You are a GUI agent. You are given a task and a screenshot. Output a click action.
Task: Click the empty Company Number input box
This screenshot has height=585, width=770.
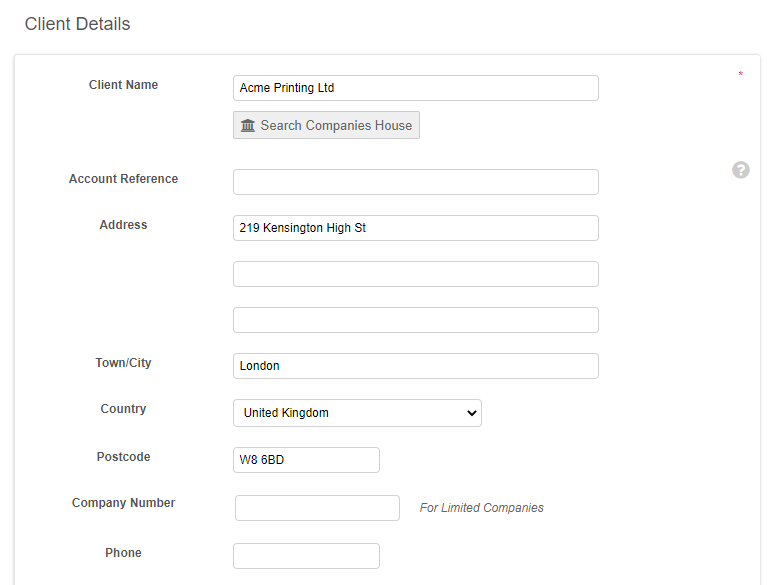coord(317,508)
